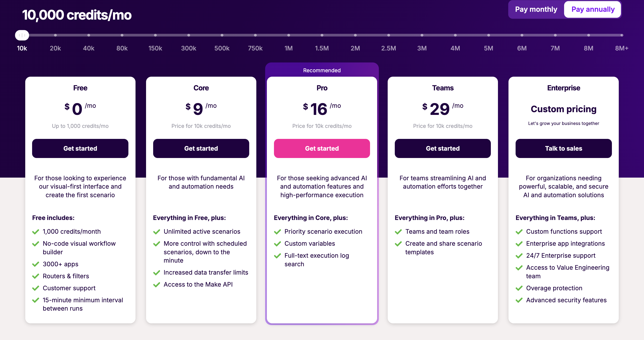
Task: Select the 1M credits tick on the slider
Action: pyautogui.click(x=288, y=35)
